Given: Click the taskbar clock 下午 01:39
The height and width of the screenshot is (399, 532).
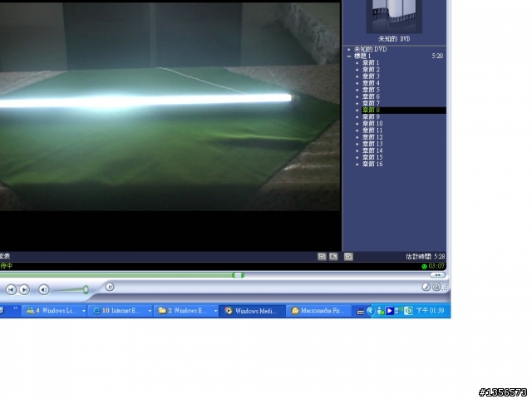Looking at the screenshot, I should [430, 311].
